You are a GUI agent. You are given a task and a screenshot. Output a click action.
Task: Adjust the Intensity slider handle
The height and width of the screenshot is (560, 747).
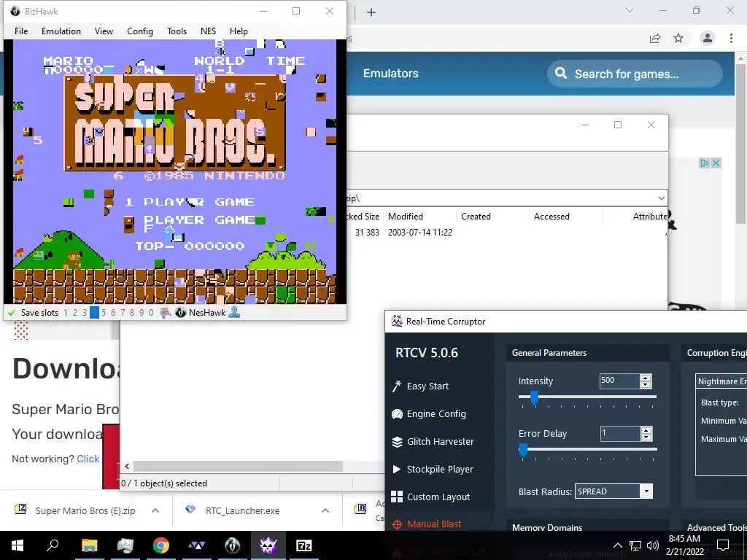tap(534, 397)
